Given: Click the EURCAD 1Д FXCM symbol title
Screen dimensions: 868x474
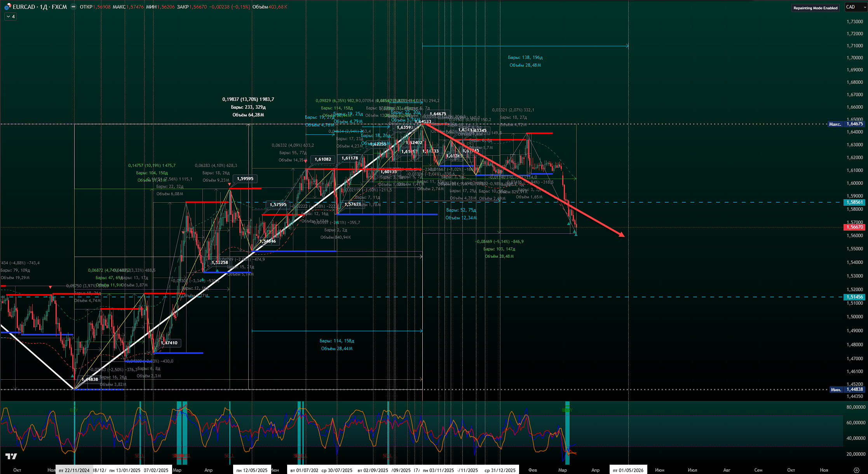Looking at the screenshot, I should [40, 7].
